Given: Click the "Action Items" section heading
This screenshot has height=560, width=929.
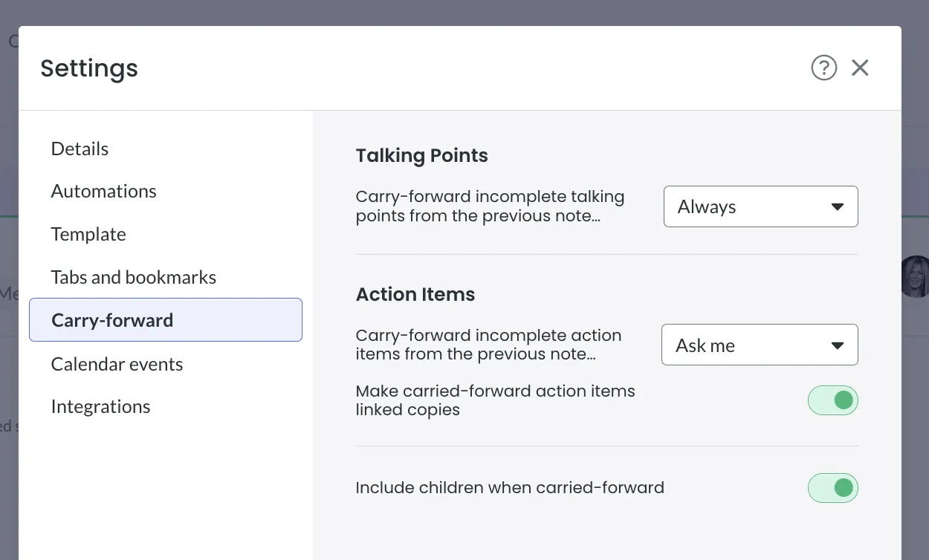Looking at the screenshot, I should (415, 294).
